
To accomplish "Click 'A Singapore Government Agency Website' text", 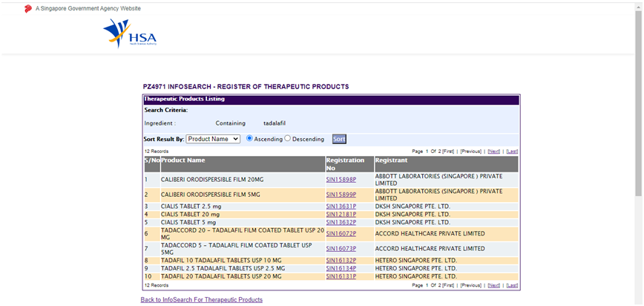I will tap(88, 9).
